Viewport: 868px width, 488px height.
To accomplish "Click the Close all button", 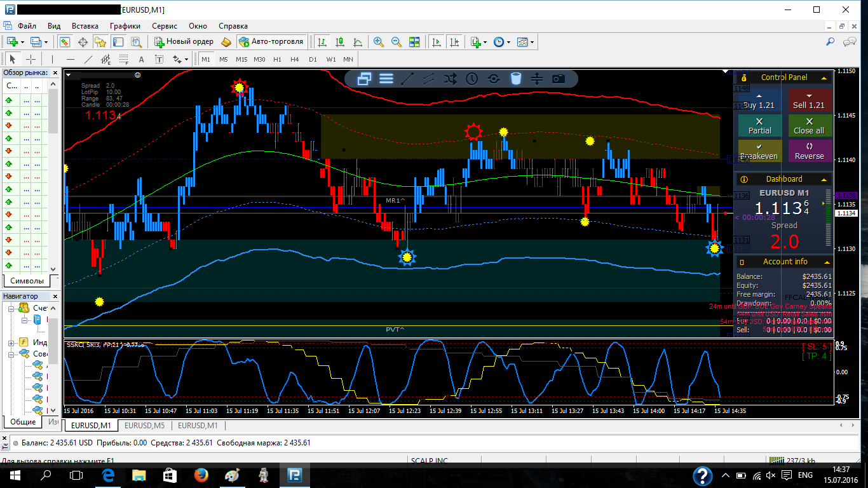I will click(810, 125).
